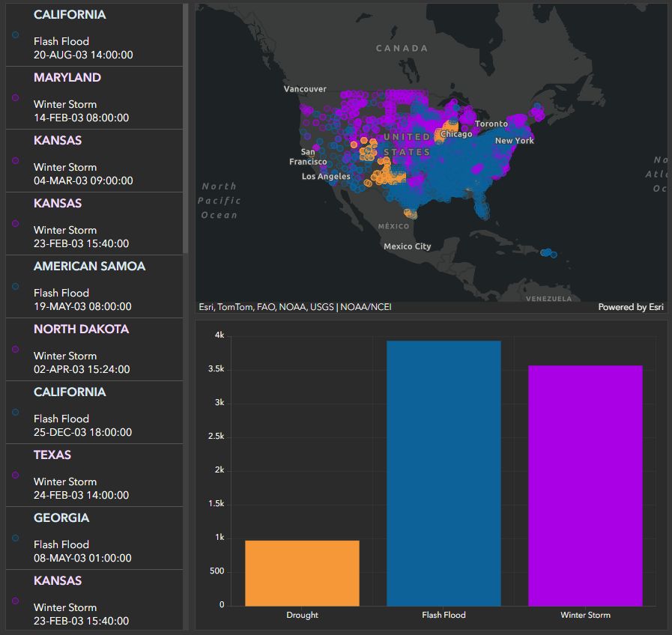The width and height of the screenshot is (672, 635).
Task: Click the Chicago label on the map
Action: (x=456, y=134)
